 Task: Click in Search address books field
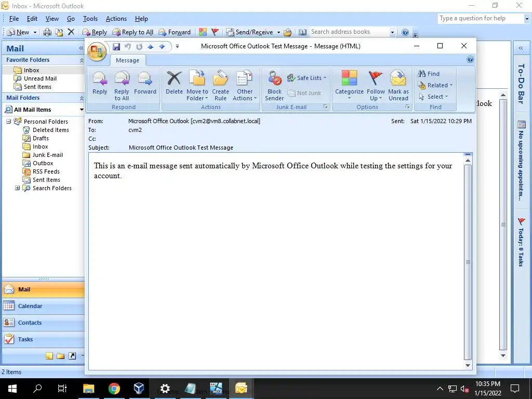[350, 32]
